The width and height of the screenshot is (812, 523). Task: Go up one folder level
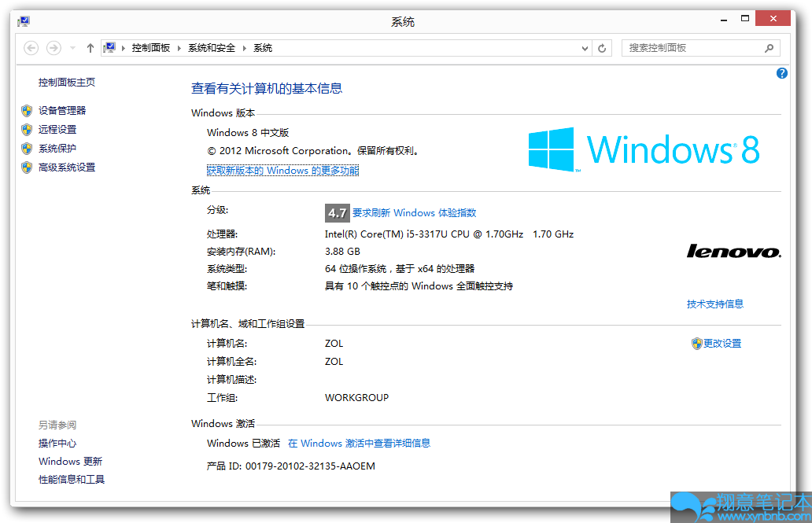coord(90,48)
